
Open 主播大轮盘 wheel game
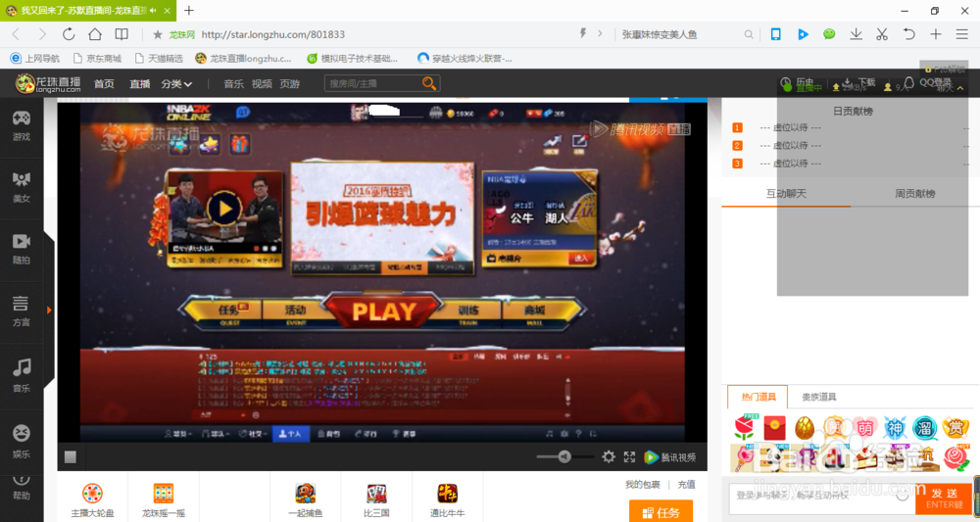pos(92,498)
